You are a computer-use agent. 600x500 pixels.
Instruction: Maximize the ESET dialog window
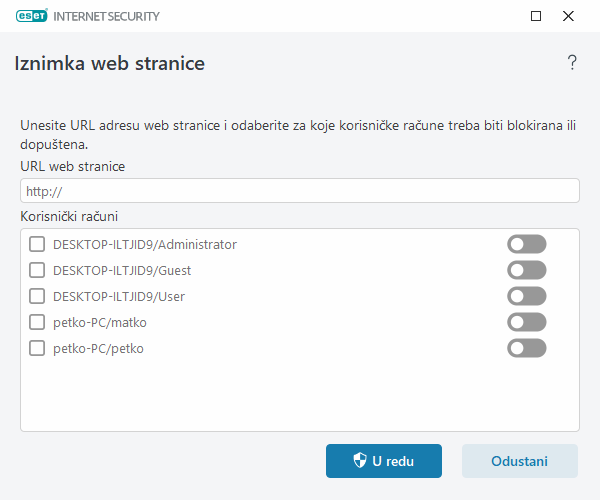536,16
